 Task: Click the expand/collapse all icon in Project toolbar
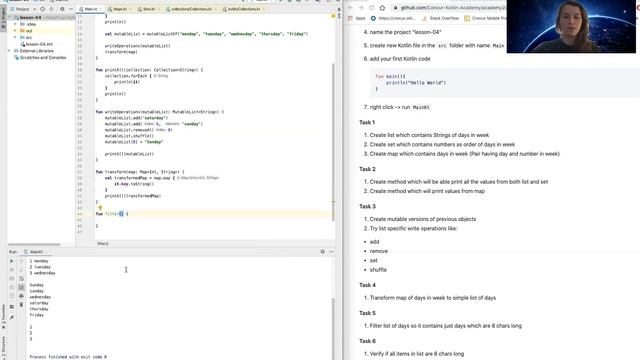51,9
